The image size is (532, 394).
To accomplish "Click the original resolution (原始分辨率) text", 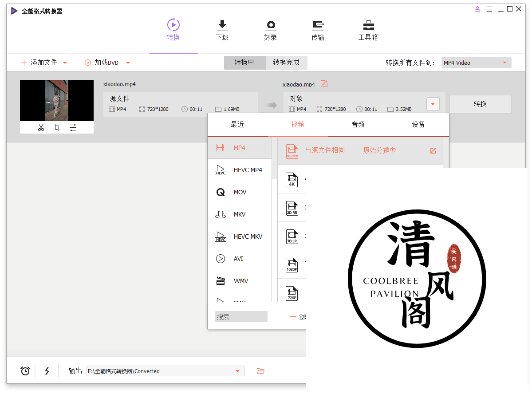I will [380, 151].
